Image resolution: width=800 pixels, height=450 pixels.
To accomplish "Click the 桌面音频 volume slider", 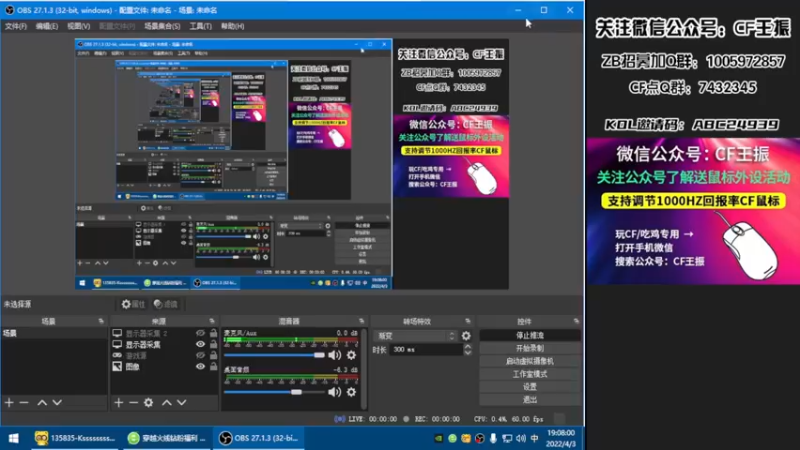I will (x=274, y=392).
